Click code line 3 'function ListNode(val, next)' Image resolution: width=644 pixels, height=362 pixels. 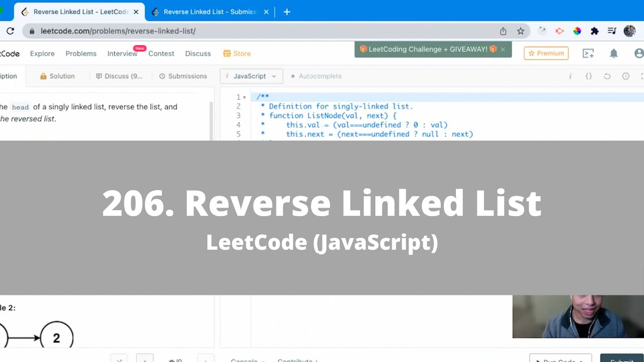point(333,116)
